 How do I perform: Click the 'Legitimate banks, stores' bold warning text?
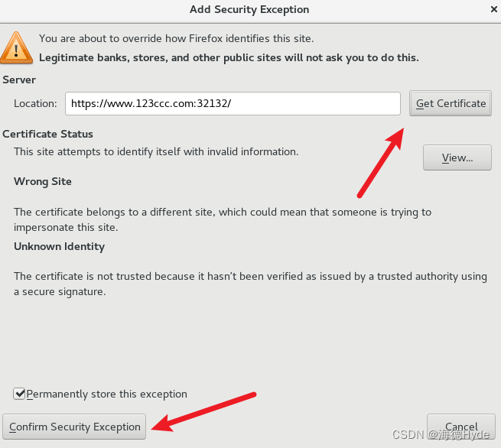(229, 58)
